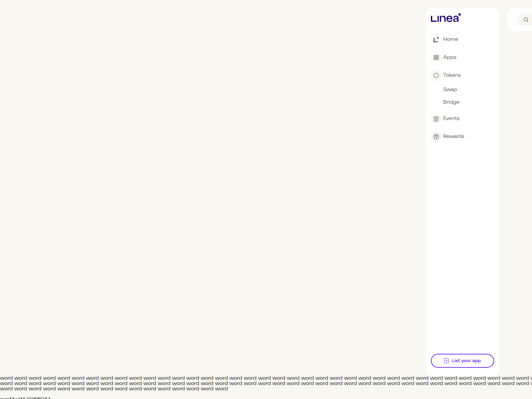
Task: Navigate to the Rewards page
Action: [454, 136]
